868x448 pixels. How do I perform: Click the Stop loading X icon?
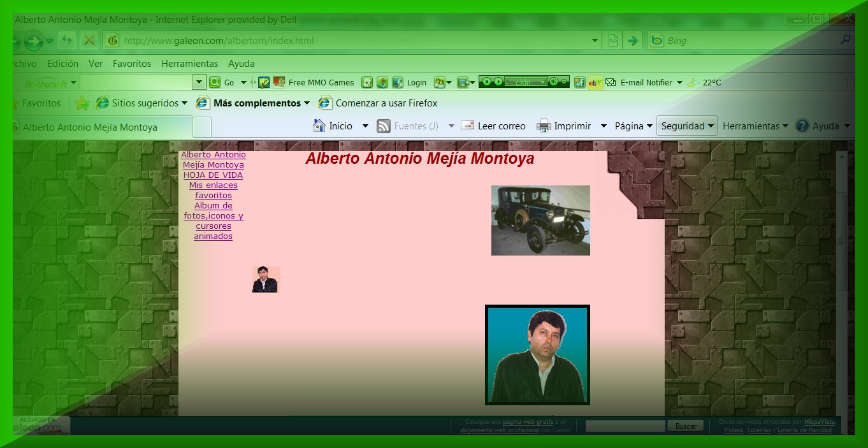point(89,40)
